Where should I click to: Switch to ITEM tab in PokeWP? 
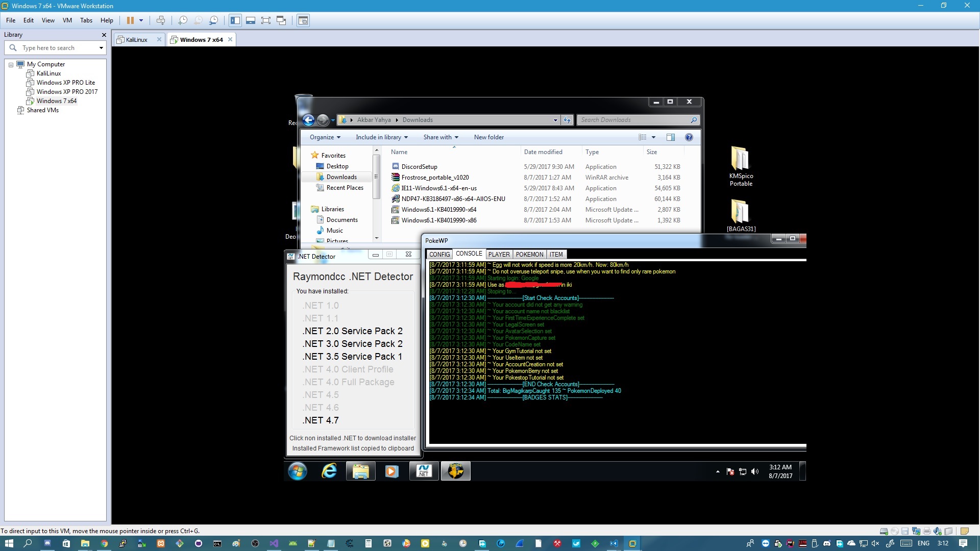point(556,255)
